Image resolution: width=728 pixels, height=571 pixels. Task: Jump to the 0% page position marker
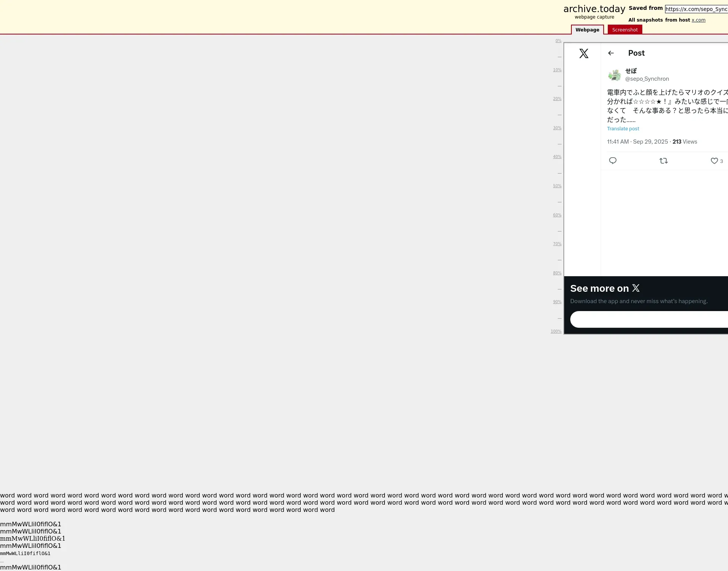[x=558, y=41]
